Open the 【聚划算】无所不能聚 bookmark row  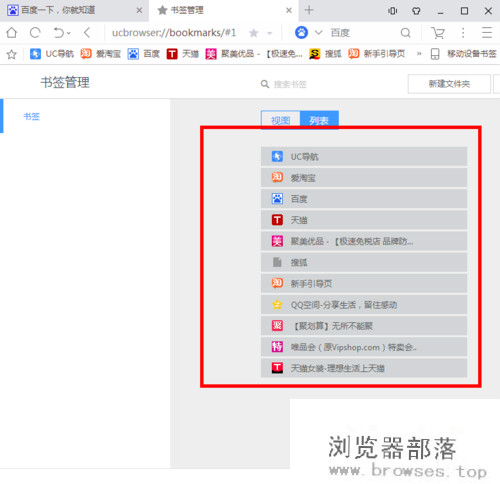click(x=364, y=326)
